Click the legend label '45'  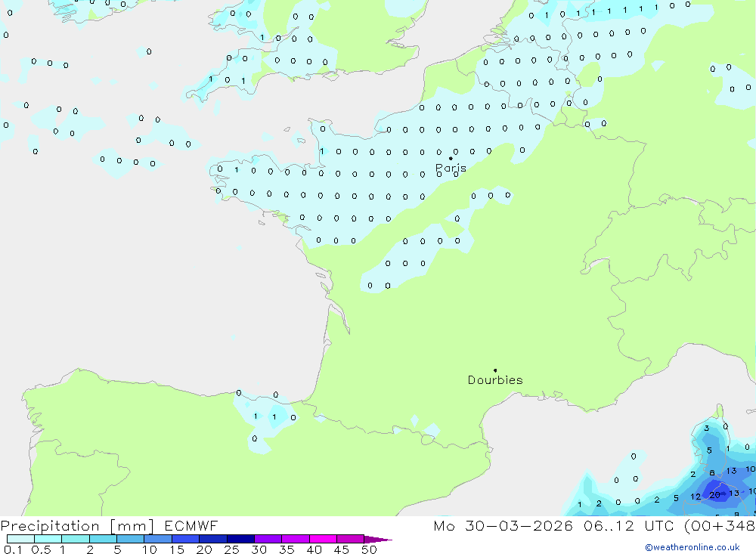tap(342, 549)
